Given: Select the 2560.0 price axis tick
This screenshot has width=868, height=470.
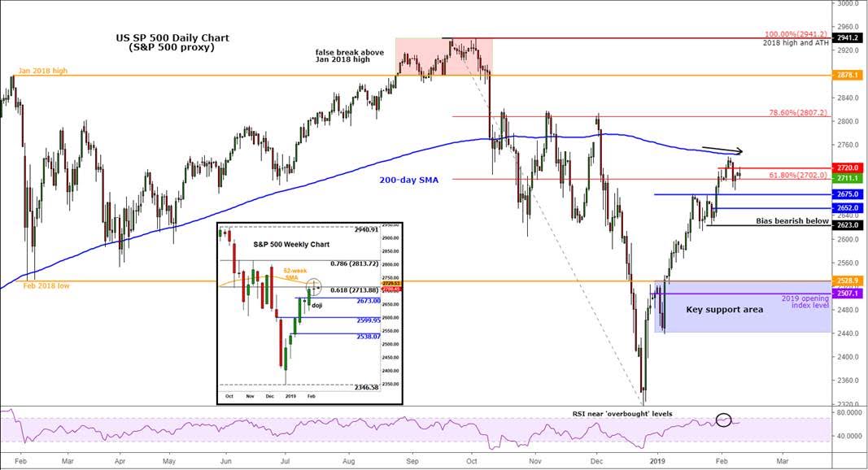Looking at the screenshot, I should click(x=848, y=263).
